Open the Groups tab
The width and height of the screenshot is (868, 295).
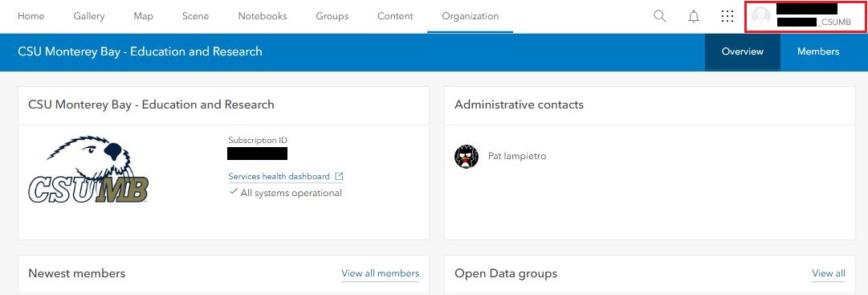tap(332, 16)
